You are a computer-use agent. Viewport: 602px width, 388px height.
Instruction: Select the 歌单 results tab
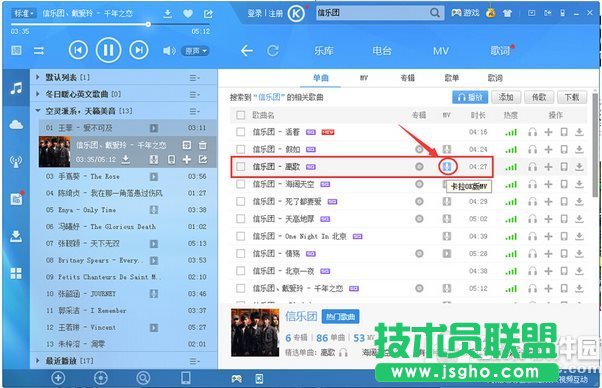coord(452,78)
